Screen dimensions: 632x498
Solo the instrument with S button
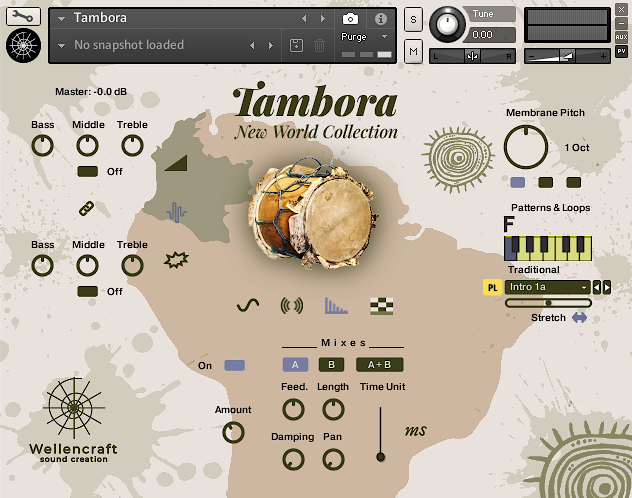413,19
